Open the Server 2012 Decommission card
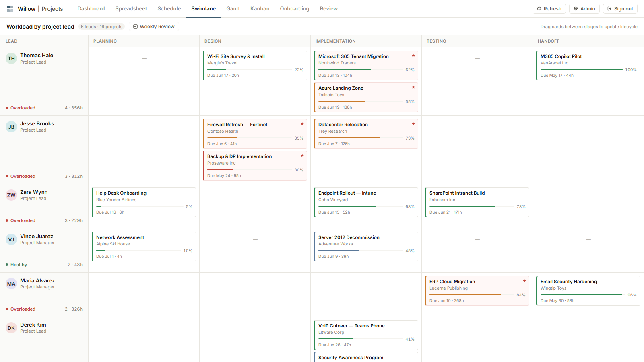This screenshot has height=362, width=644. coord(366,247)
